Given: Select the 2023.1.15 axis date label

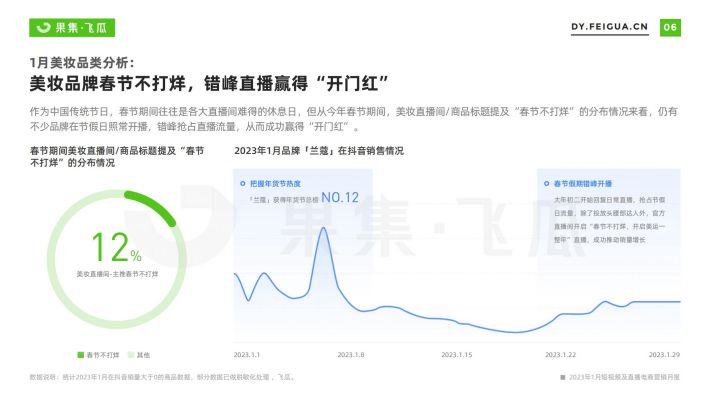Looking at the screenshot, I should click(x=456, y=355).
